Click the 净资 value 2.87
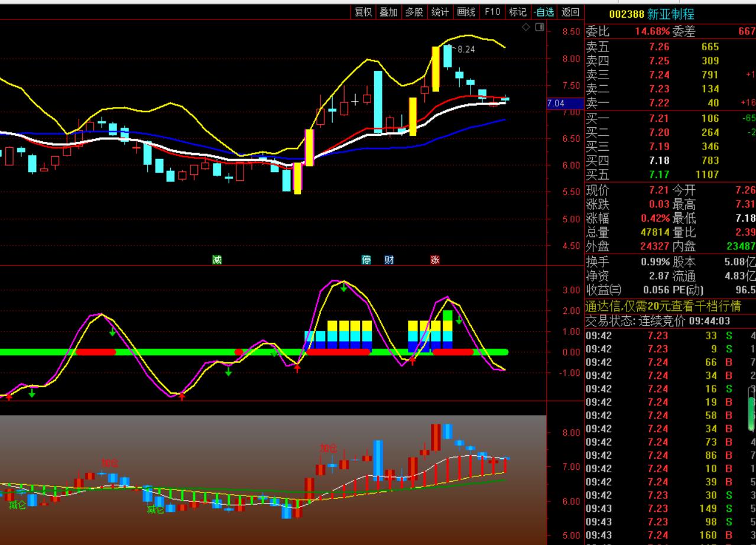The image size is (756, 545). click(658, 275)
